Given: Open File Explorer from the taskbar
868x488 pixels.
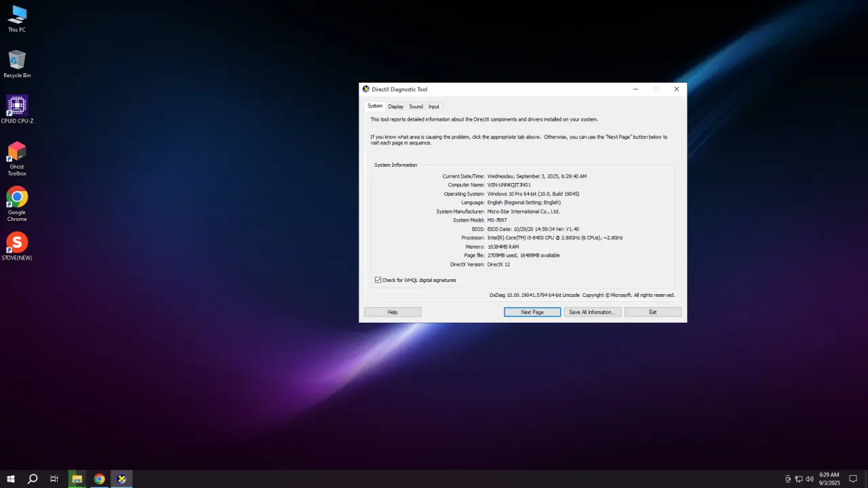Looking at the screenshot, I should 77,479.
